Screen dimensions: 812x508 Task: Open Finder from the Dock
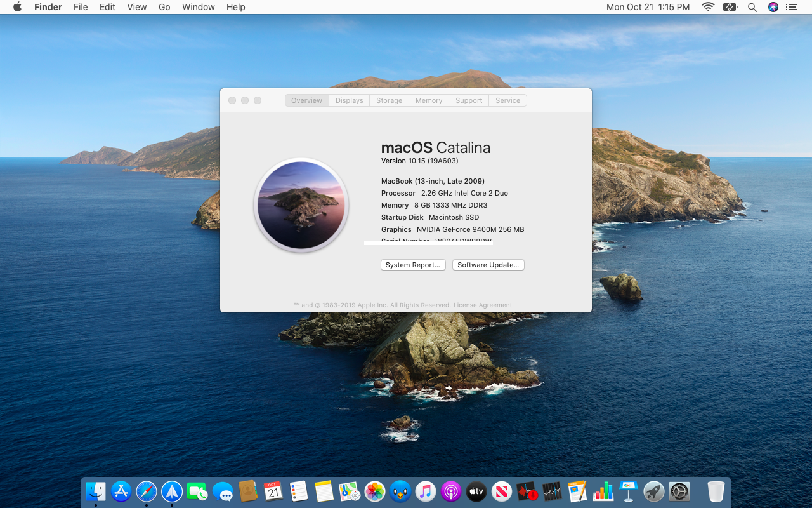(x=96, y=491)
